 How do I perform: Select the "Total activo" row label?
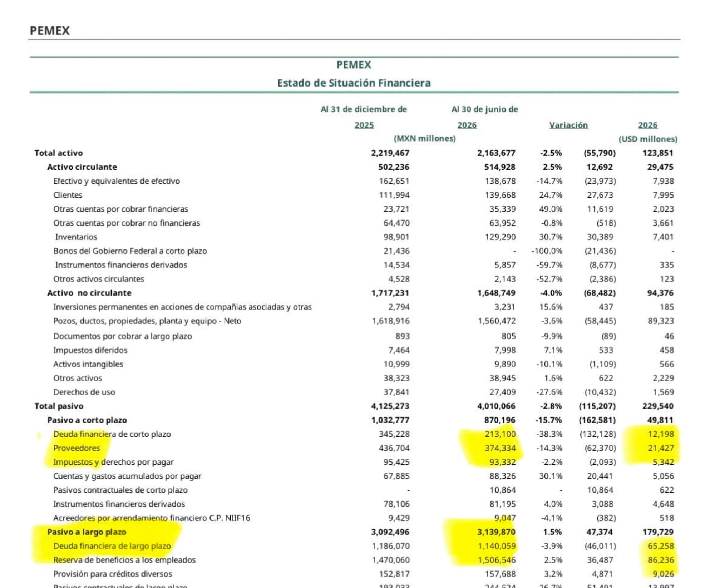(59, 153)
